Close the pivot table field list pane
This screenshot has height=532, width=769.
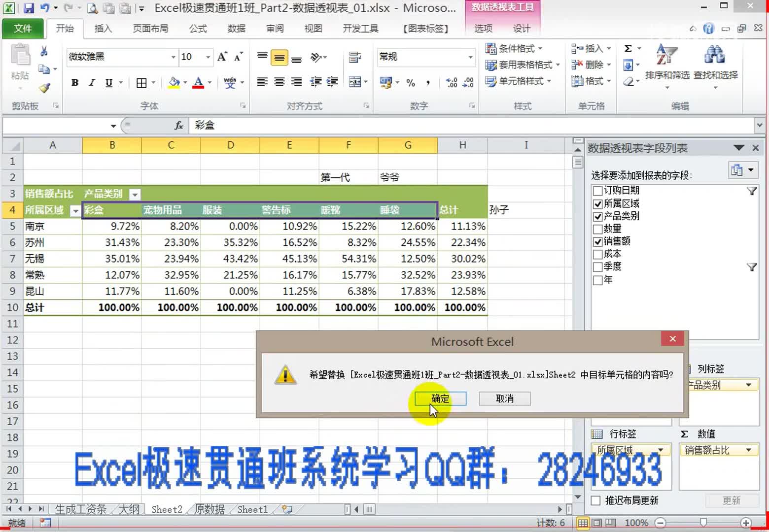click(755, 148)
